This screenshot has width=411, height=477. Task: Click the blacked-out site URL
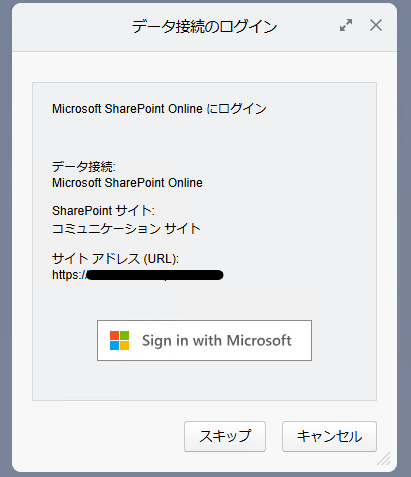(155, 275)
